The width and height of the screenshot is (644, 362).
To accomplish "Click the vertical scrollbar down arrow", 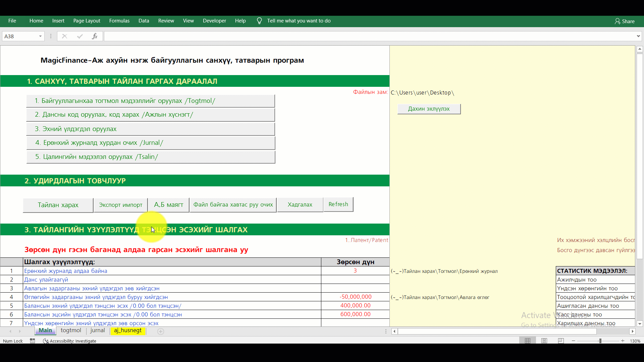I will [640, 323].
